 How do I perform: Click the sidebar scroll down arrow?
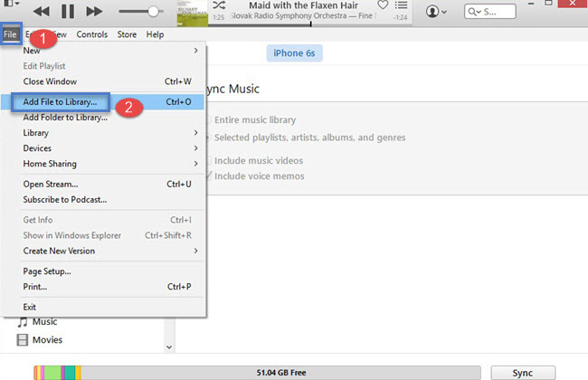coord(169,347)
